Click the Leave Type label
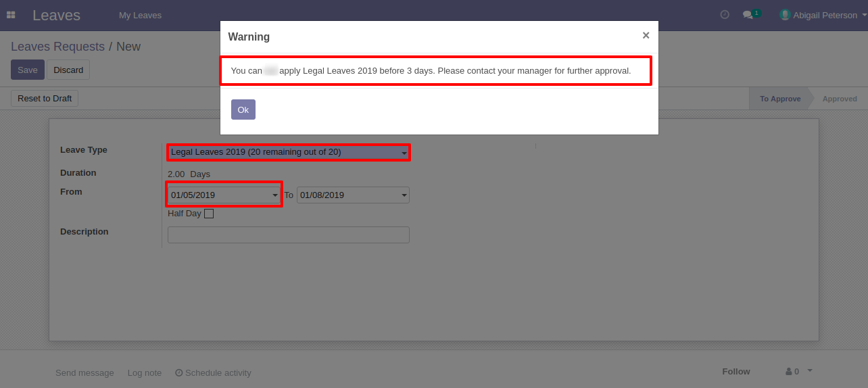The image size is (868, 388). click(x=84, y=150)
